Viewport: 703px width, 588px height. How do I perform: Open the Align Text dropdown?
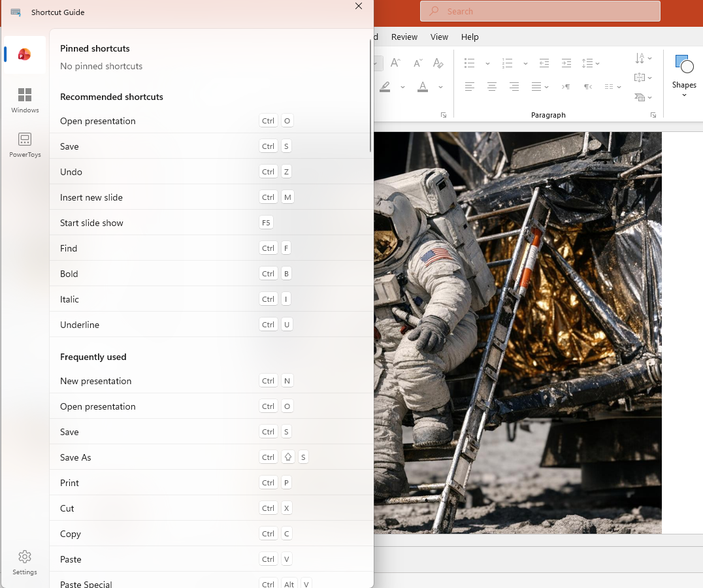coord(644,78)
